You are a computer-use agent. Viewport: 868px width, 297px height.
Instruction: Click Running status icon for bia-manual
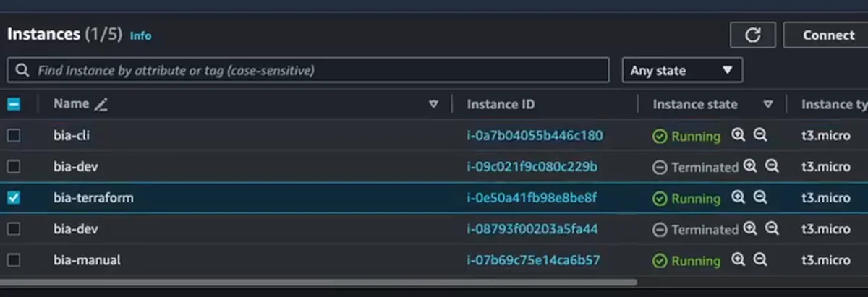pos(660,261)
